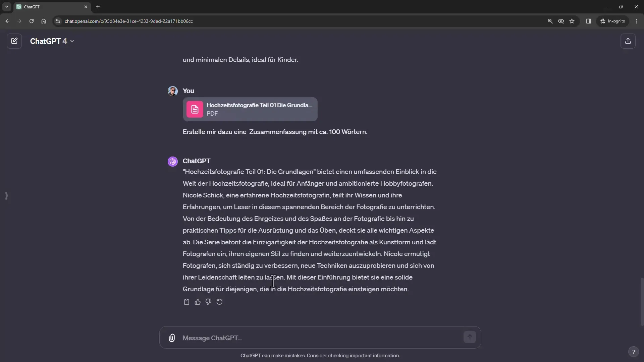
Task: Toggle third-party cookie blocking eye icon
Action: 561,21
